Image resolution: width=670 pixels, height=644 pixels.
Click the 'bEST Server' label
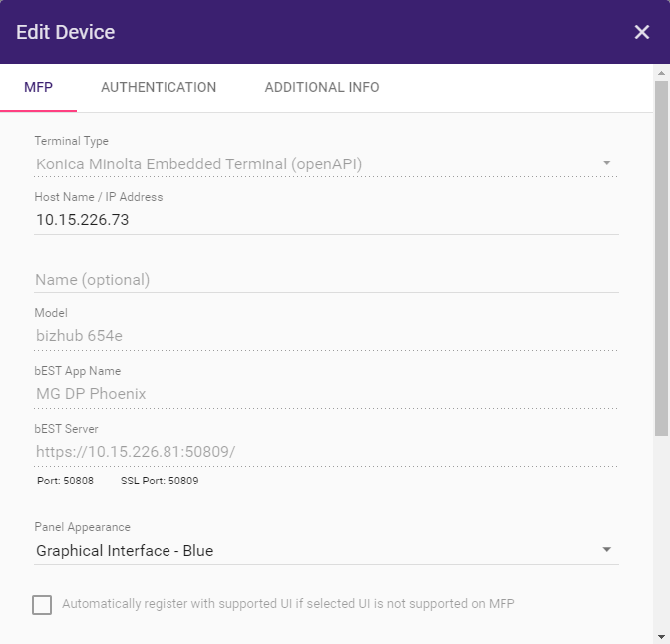tap(66, 429)
